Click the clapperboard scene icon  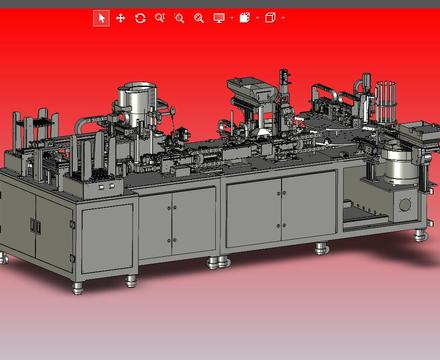pyautogui.click(x=245, y=17)
